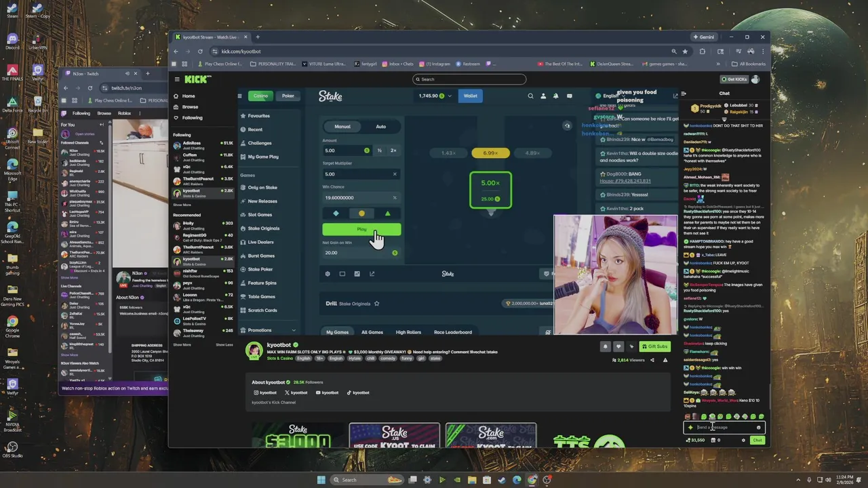Click Gift Subs button
This screenshot has width=868, height=488.
click(x=654, y=346)
